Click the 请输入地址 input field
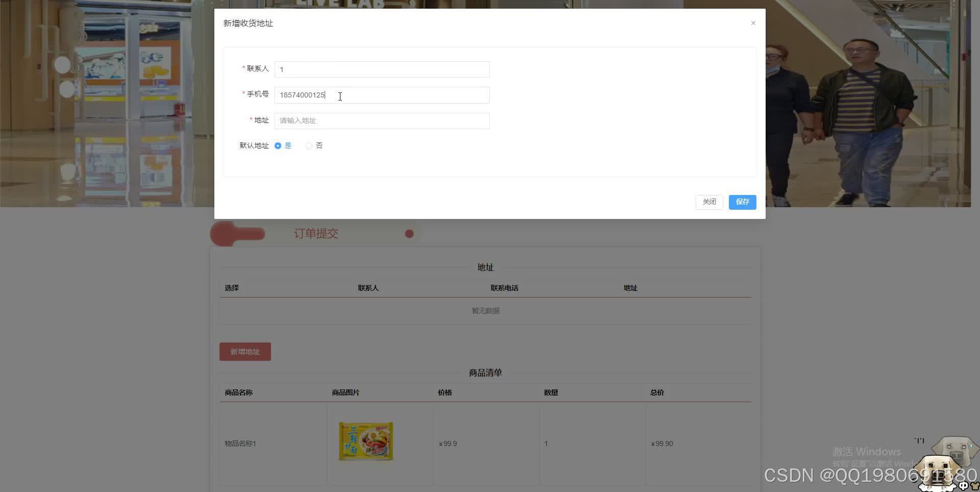 pyautogui.click(x=382, y=120)
